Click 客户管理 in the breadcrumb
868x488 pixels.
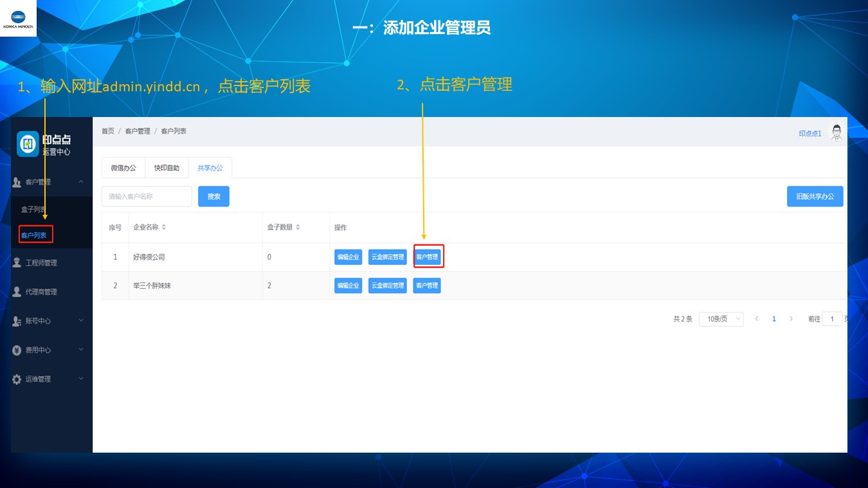138,131
